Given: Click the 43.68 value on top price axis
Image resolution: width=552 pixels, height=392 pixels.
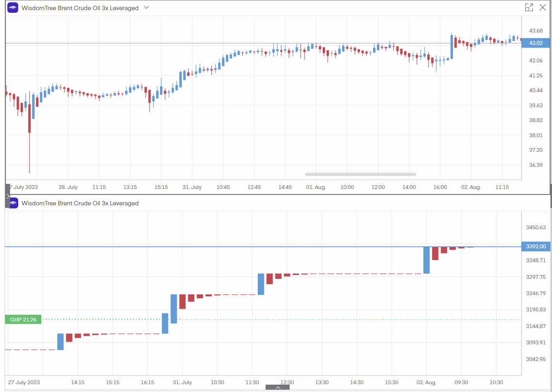Looking at the screenshot, I should click(x=536, y=31).
